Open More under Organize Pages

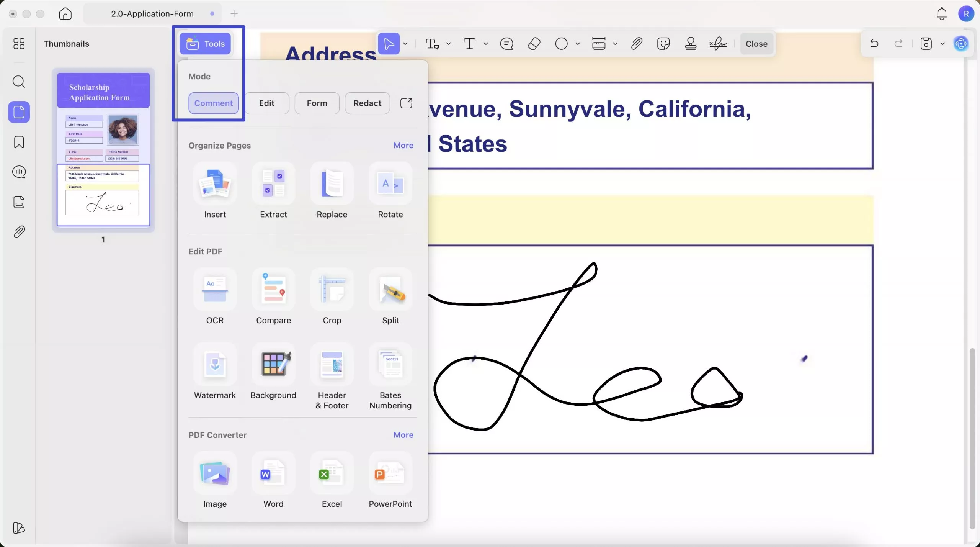point(403,146)
